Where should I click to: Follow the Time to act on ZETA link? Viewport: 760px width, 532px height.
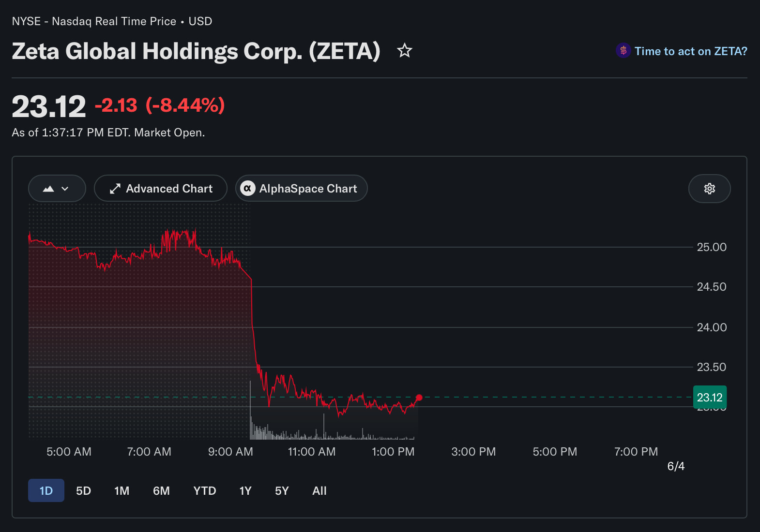[x=691, y=51]
